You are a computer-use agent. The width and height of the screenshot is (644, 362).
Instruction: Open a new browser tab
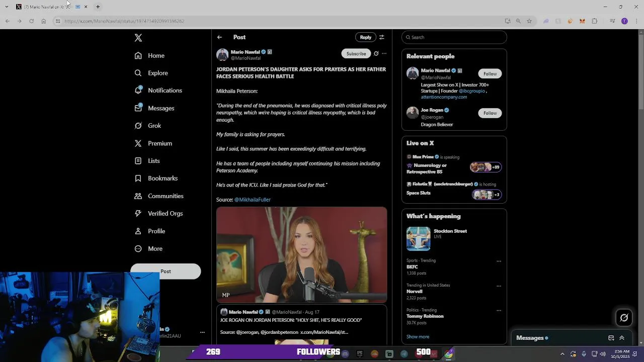pos(98,7)
